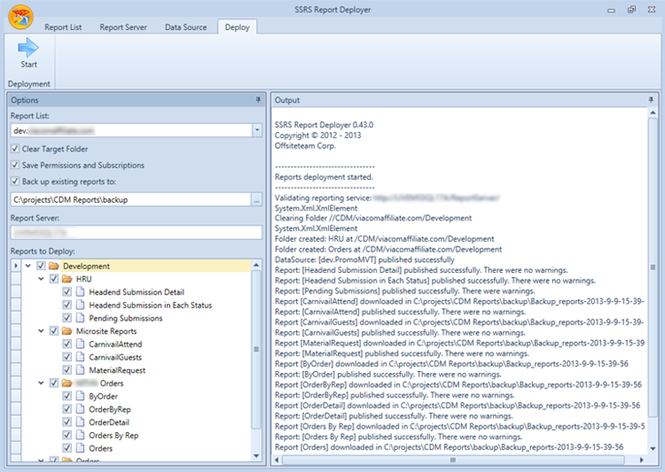Image resolution: width=665 pixels, height=472 pixels.
Task: Collapse the Microsite Reports tree node
Action: [41, 331]
